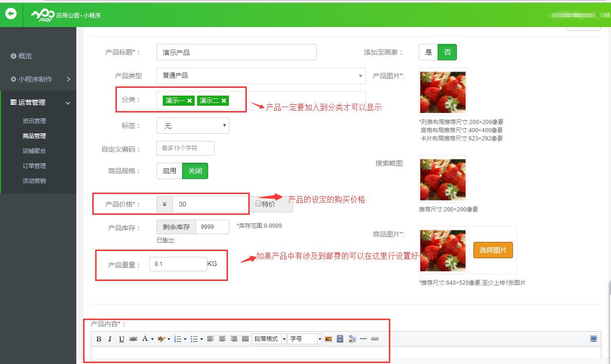Screen dimensions: 611x364
Task: Click the 产品标题 input field
Action: pyautogui.click(x=237, y=52)
